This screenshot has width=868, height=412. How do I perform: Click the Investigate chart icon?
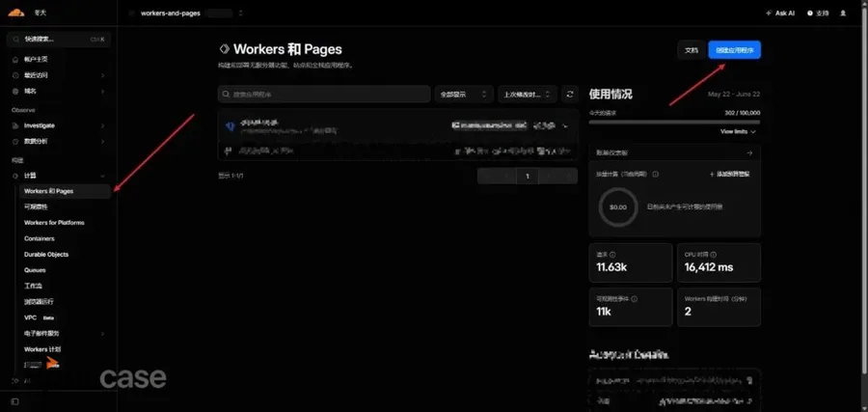pyautogui.click(x=15, y=125)
